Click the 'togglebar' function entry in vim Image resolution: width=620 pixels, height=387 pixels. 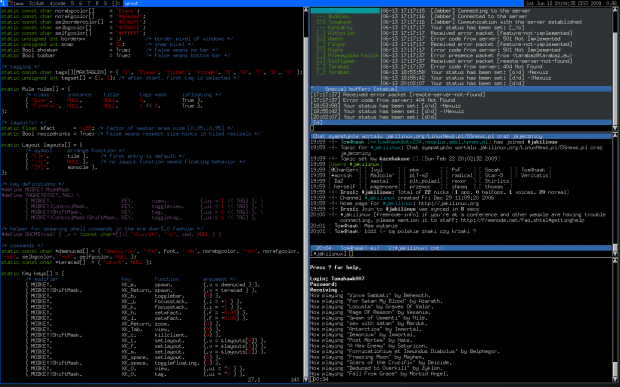click(x=170, y=295)
